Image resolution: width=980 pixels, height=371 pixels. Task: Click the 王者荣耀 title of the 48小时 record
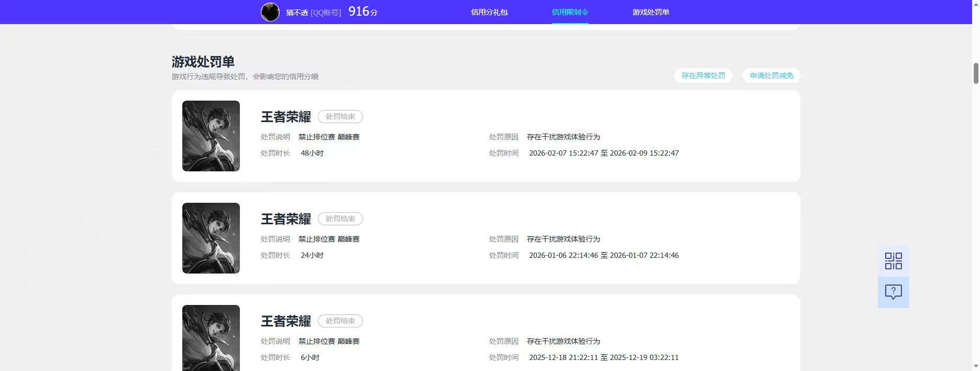286,117
